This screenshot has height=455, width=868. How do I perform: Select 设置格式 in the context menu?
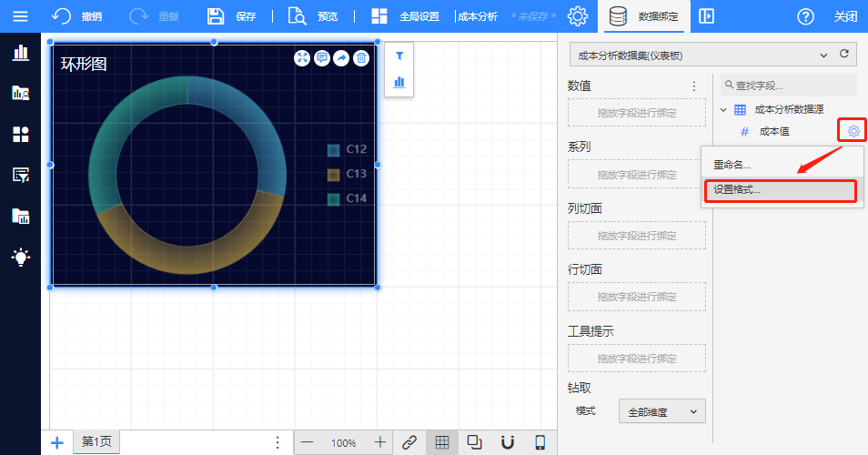[736, 190]
